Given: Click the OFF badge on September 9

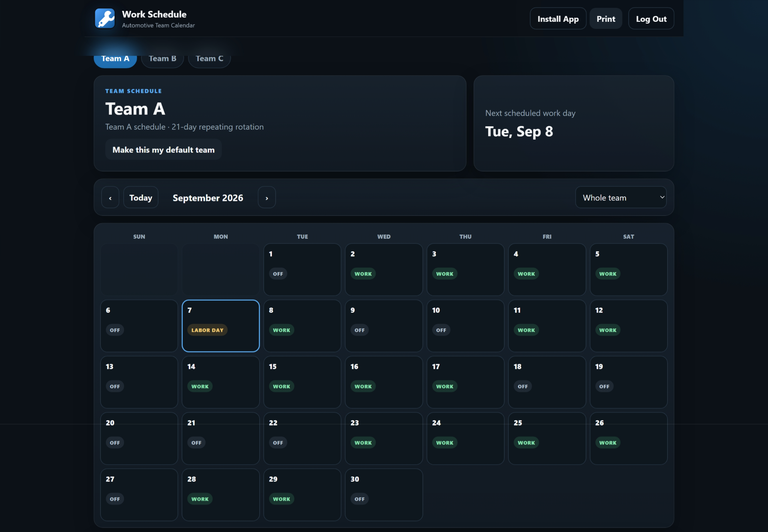Looking at the screenshot, I should 360,330.
